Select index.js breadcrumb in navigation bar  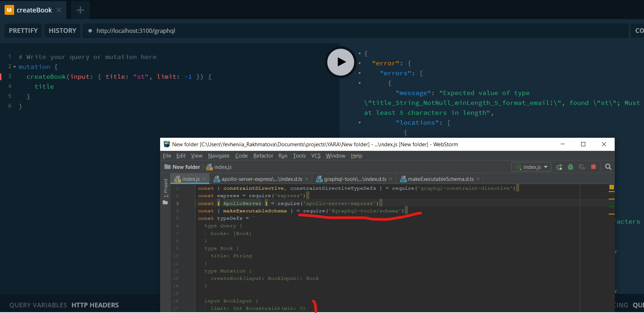(219, 167)
